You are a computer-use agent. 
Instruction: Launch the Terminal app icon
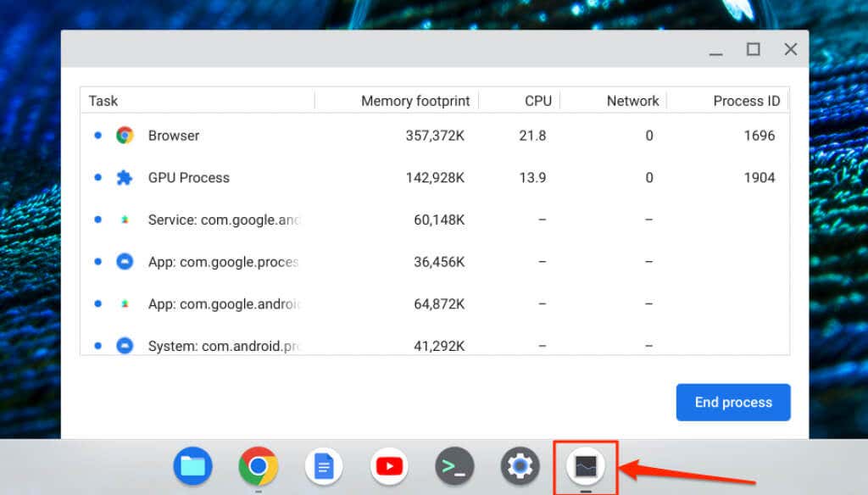(x=454, y=466)
